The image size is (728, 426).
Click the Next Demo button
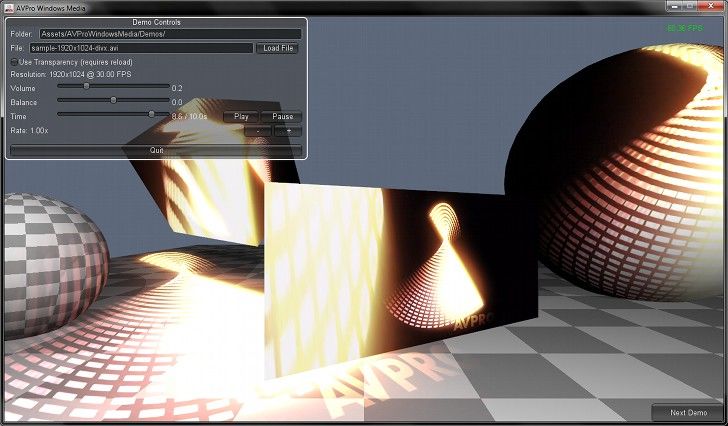click(688, 412)
